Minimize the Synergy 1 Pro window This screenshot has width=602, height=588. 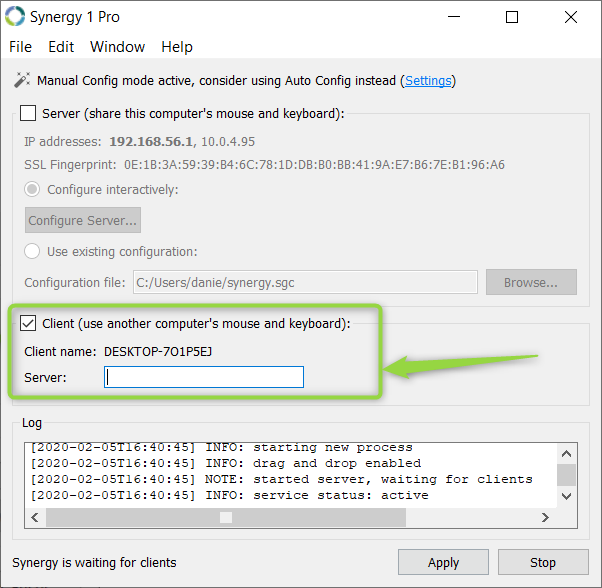[x=454, y=17]
